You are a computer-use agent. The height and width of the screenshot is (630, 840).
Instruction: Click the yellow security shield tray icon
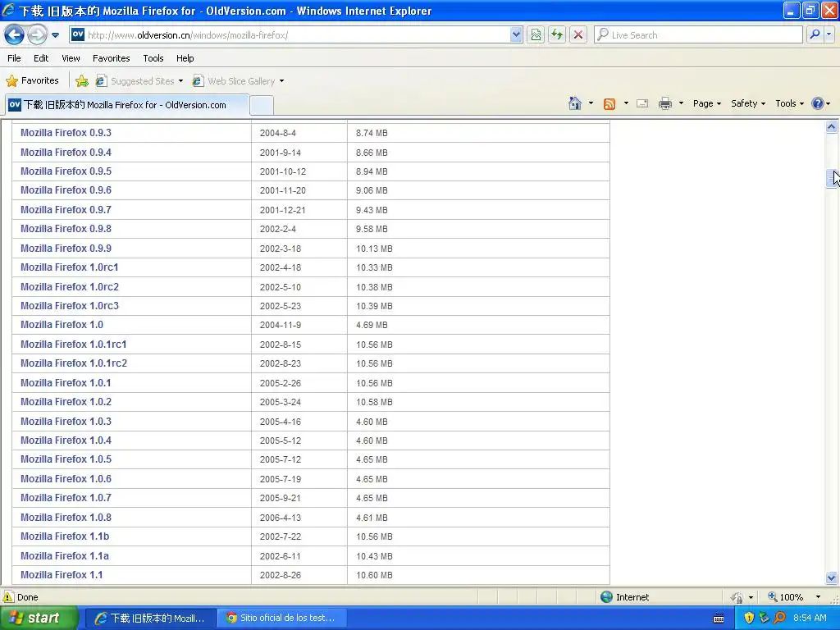tap(749, 619)
